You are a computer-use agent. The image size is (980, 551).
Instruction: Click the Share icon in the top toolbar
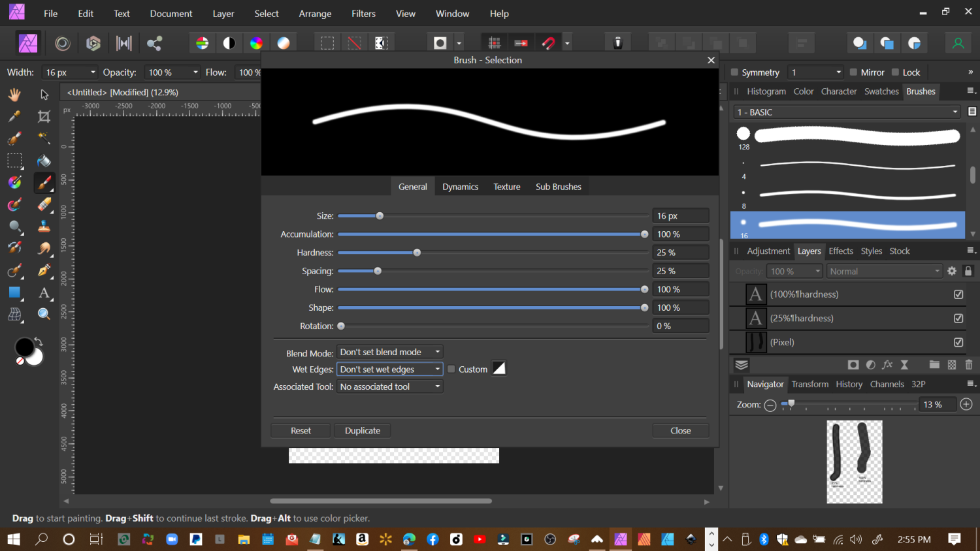tap(154, 44)
